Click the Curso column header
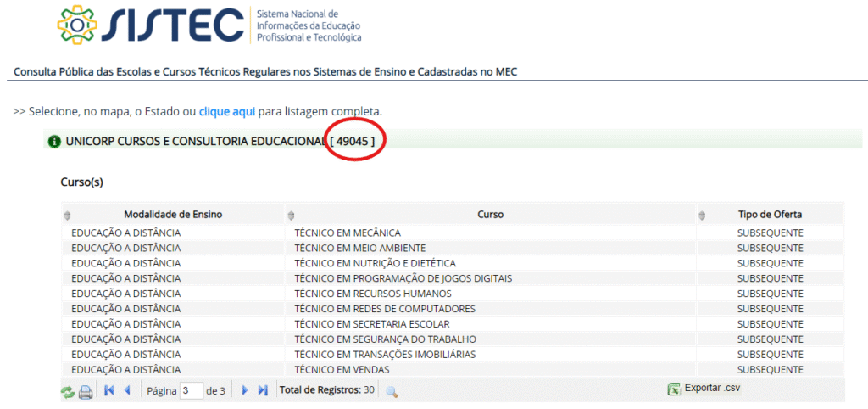The image size is (868, 409). click(491, 215)
